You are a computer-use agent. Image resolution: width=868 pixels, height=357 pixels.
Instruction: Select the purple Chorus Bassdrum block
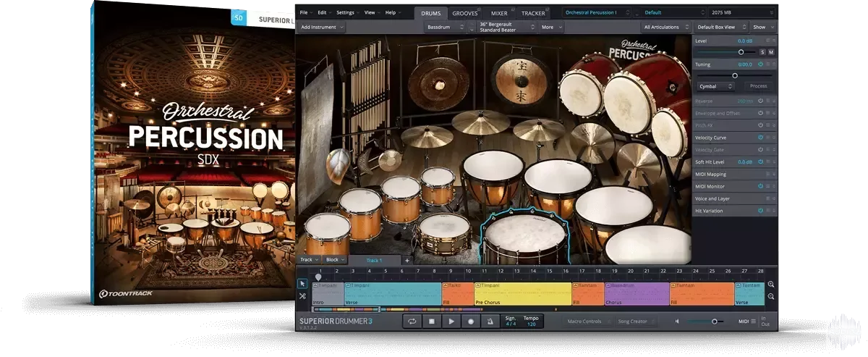(x=637, y=294)
